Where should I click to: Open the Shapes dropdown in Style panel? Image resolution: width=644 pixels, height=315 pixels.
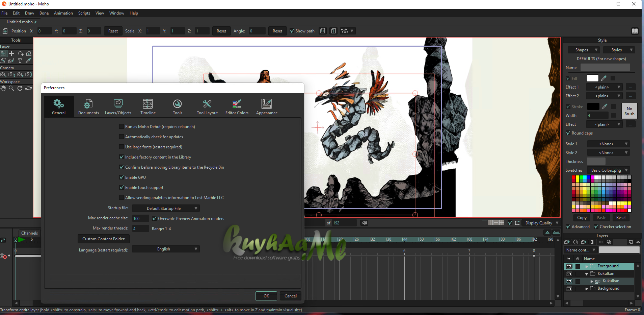point(584,50)
